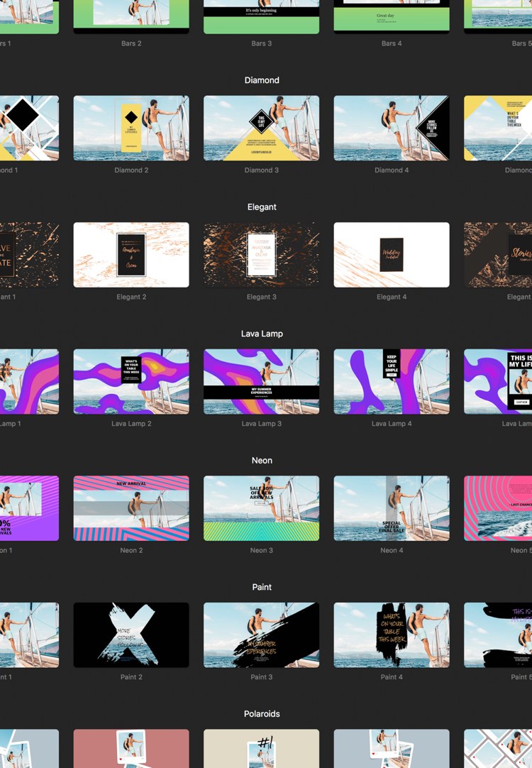Click the Diamond 4 label

coord(392,170)
